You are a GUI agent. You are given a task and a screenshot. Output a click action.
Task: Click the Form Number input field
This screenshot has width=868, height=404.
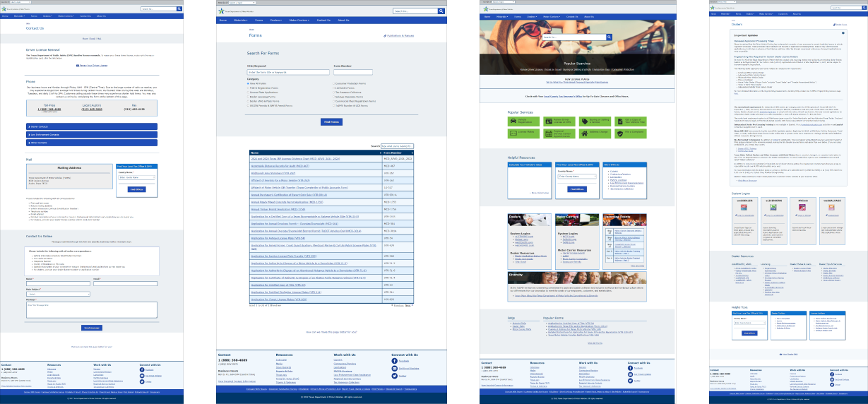pos(352,72)
